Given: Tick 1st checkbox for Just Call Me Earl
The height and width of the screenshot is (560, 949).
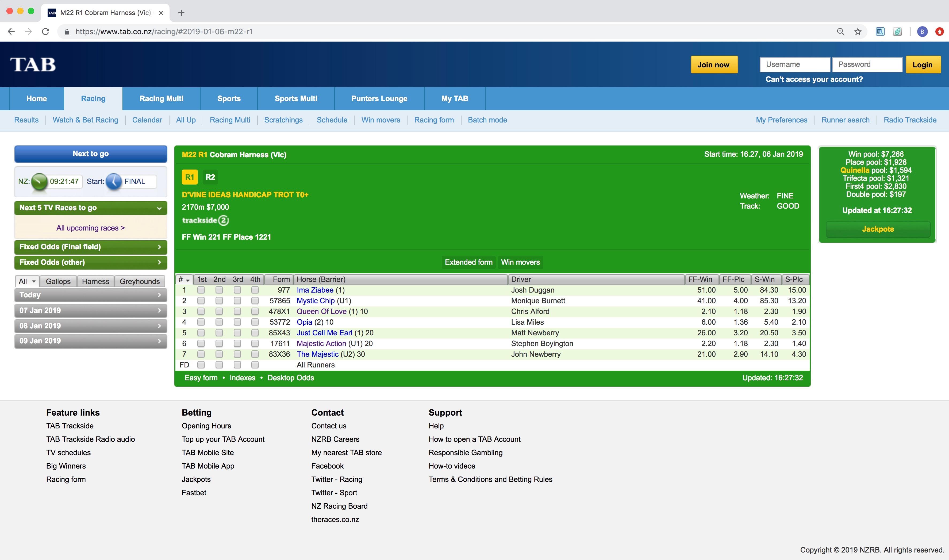Looking at the screenshot, I should point(201,333).
